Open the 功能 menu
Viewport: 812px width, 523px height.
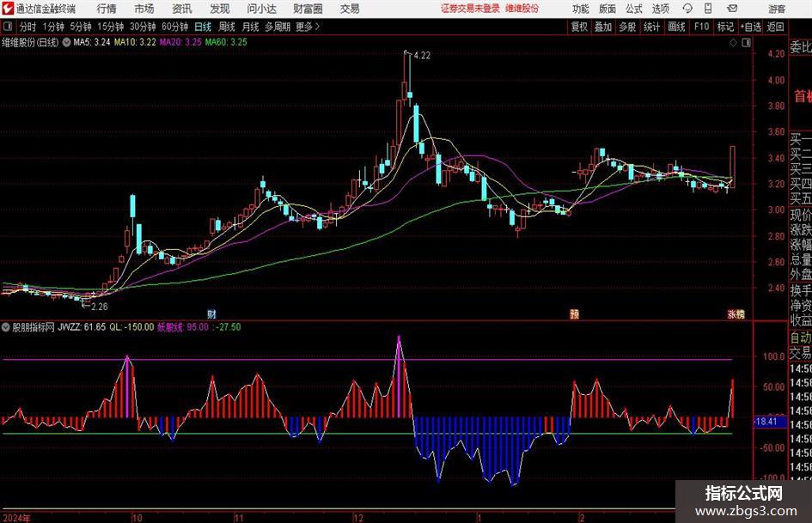coord(581,9)
